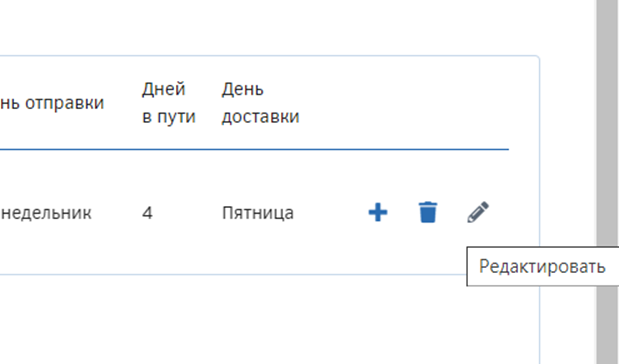This screenshot has height=364, width=619.
Task: Select the days in transit value '4'
Action: click(x=147, y=213)
